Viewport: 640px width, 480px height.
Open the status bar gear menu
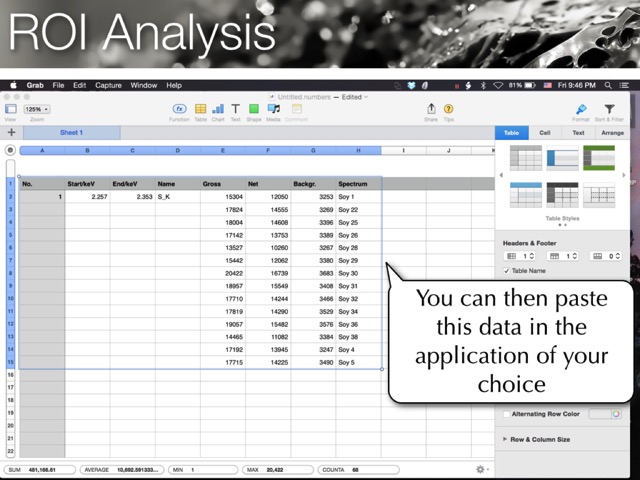[481, 469]
